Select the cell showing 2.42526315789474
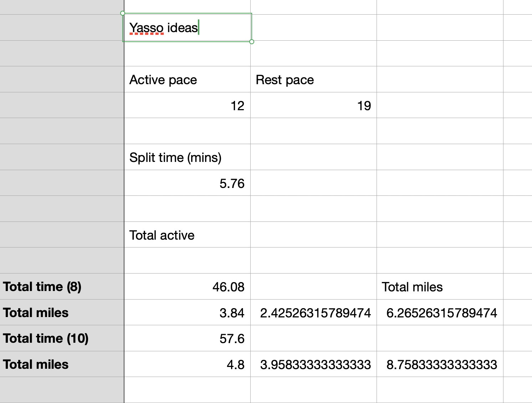Image resolution: width=532 pixels, height=403 pixels. point(313,313)
